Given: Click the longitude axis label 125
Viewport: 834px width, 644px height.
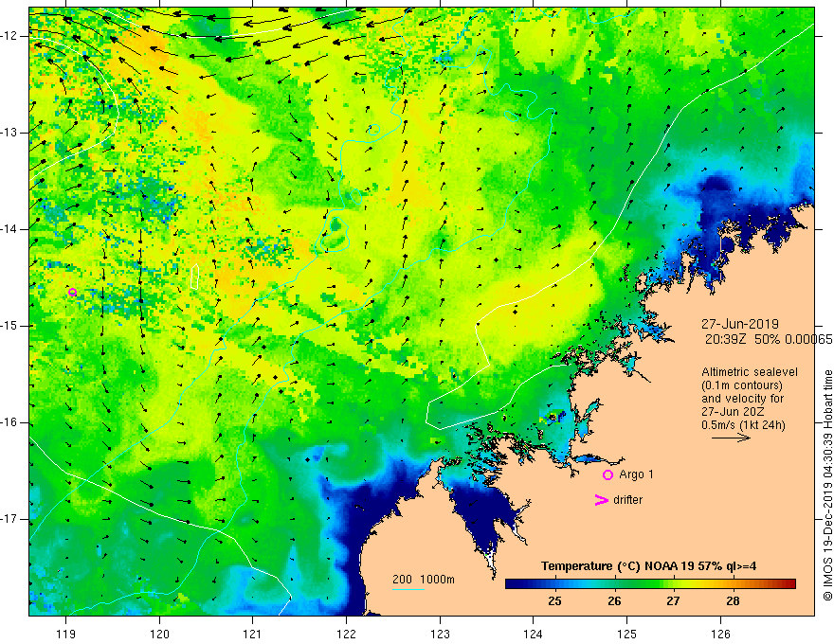Looking at the screenshot, I should pyautogui.click(x=627, y=634).
